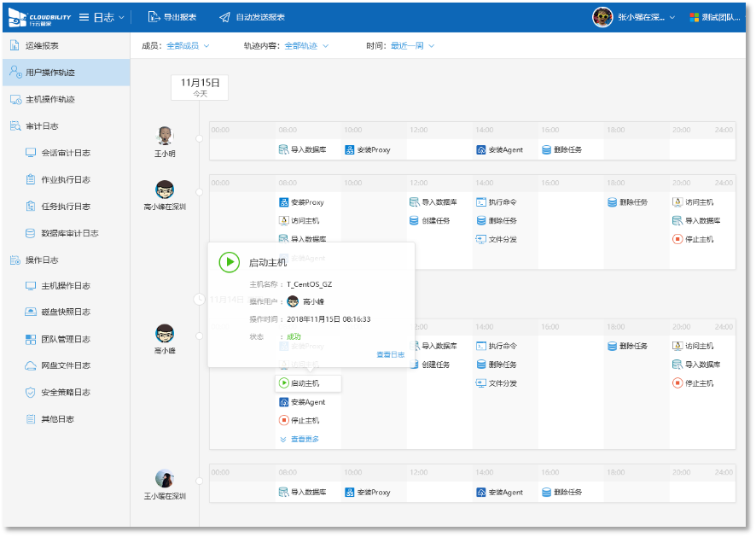The height and width of the screenshot is (537, 756).
Task: Click 高小峰's red 停止主机 icon at 08:00
Action: (x=284, y=420)
